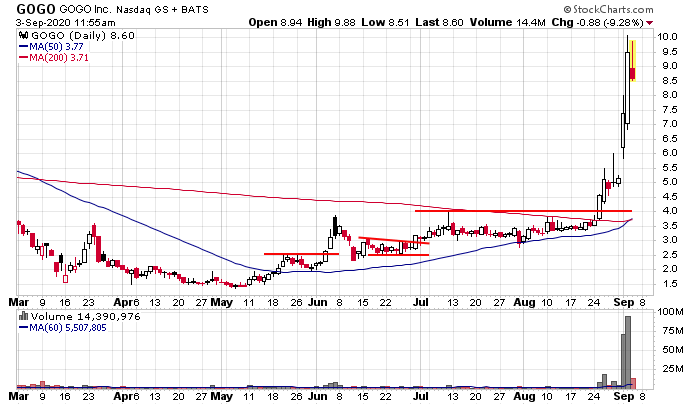Viewport: 700px width, 405px height.
Task: Click the red down-triangle after the Chg value
Action: pyautogui.click(x=650, y=23)
